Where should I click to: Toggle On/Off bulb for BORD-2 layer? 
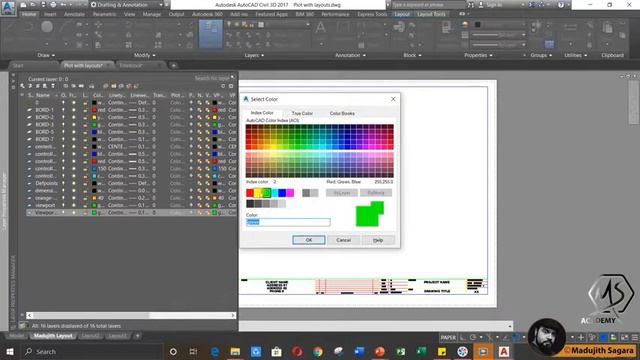pos(63,117)
